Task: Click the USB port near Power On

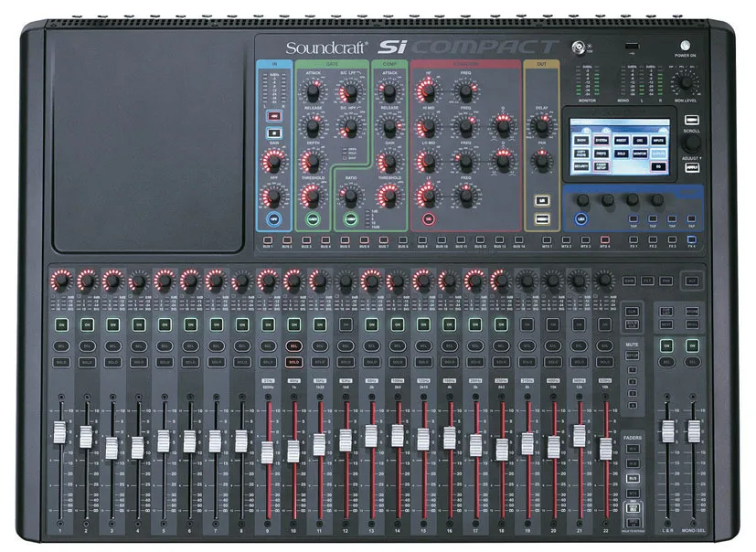Action: click(632, 47)
